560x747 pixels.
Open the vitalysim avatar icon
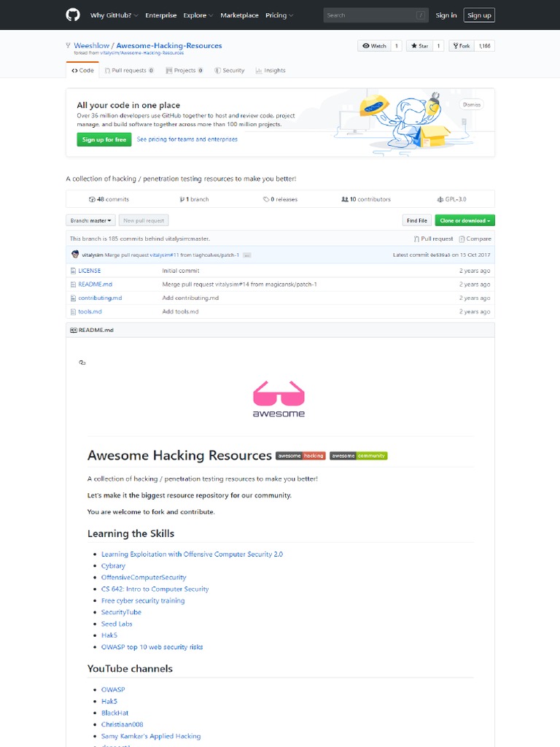pos(75,255)
